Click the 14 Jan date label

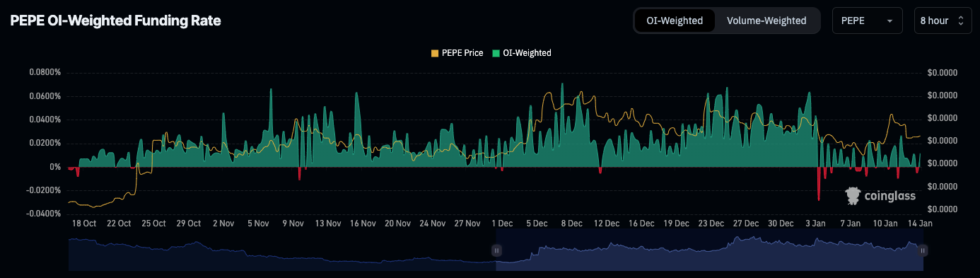pos(920,224)
